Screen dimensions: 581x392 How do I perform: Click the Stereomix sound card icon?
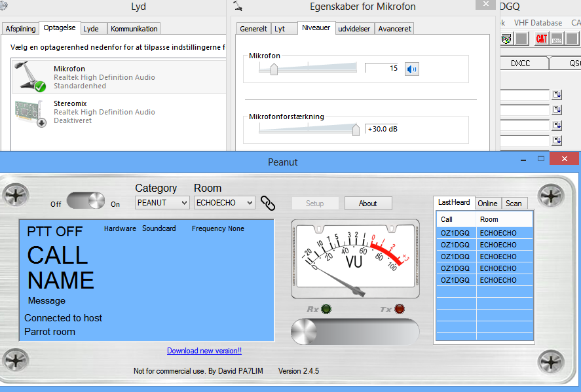tap(30, 114)
